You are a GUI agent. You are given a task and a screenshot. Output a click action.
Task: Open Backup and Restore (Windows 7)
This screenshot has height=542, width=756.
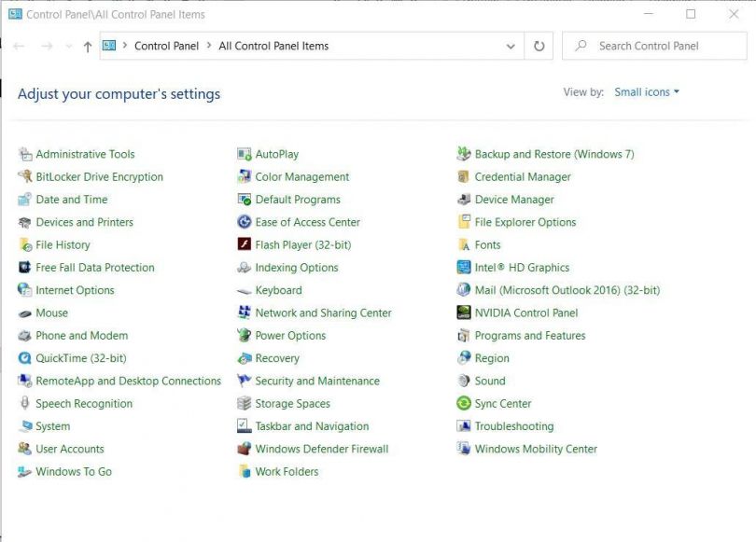pos(552,154)
